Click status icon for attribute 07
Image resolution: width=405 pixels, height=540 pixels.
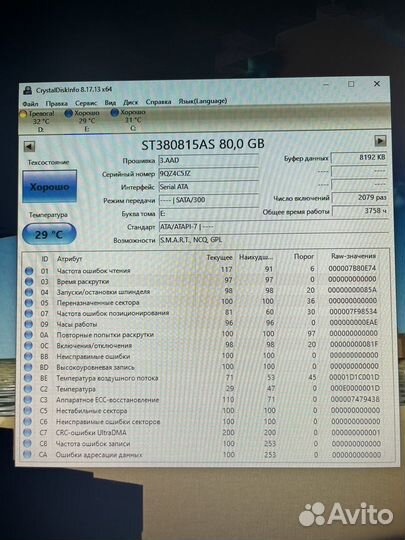29,313
